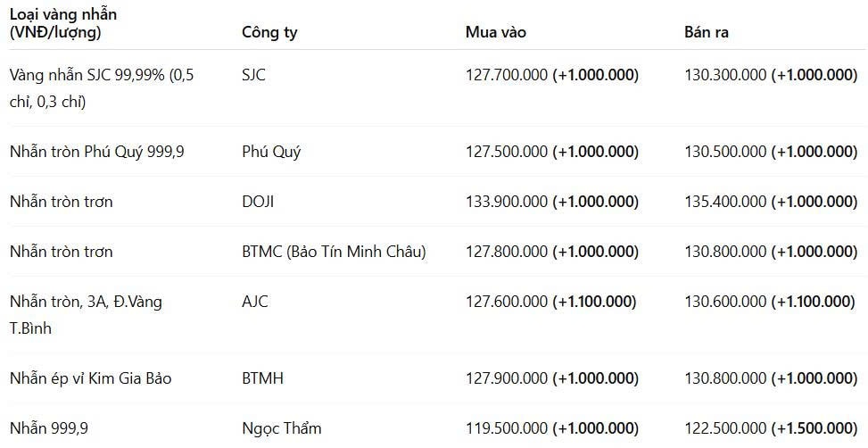Click the "Bán ra" column header

click(x=707, y=33)
